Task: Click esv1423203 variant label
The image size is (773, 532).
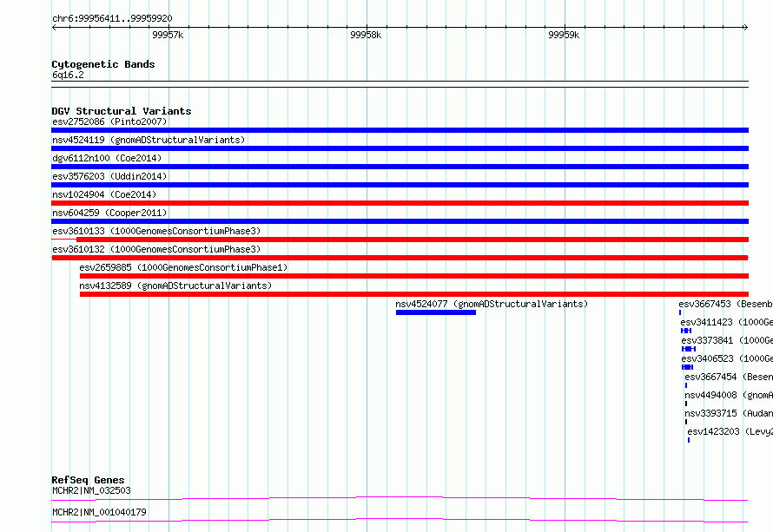Action: pos(730,431)
